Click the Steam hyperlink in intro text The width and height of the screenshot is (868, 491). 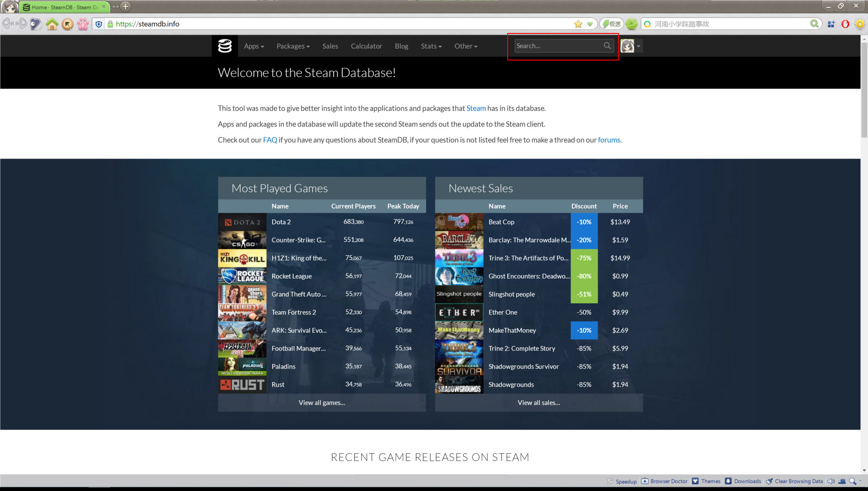(476, 108)
